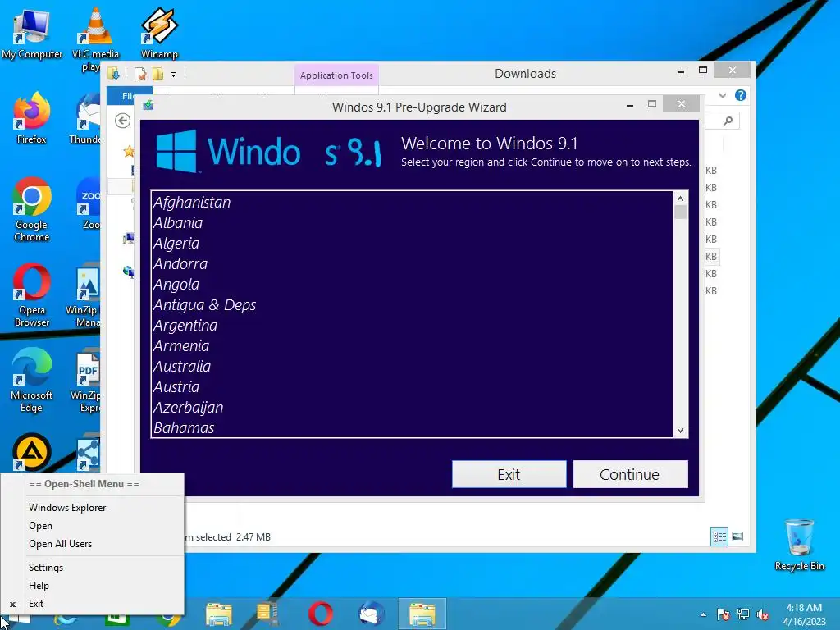Open the WinZip PDF Express desktop shortcut
This screenshot has width=840, height=630.
pos(87,381)
